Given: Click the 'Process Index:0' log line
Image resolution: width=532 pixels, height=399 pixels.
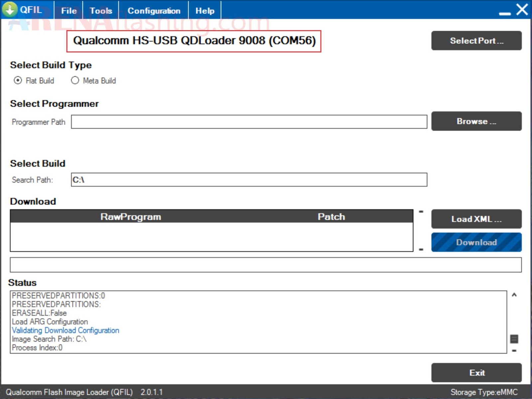Looking at the screenshot, I should click(x=37, y=348).
